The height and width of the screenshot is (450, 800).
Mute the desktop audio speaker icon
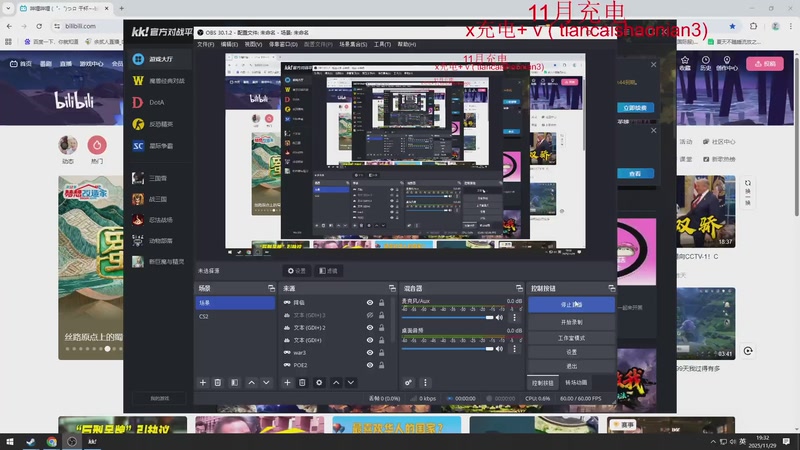tap(499, 349)
